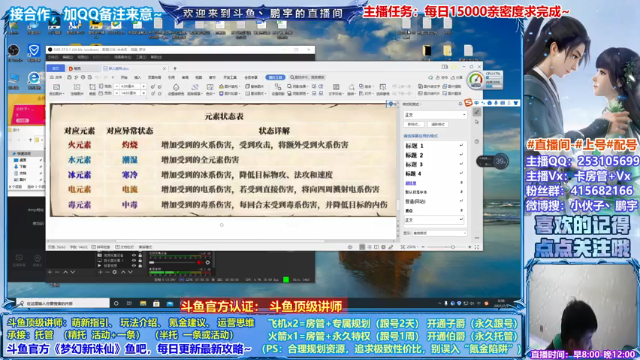Viewport: 640px width, 360px height.
Task: Open the Align (对齐) dropdown
Action: pos(366,93)
